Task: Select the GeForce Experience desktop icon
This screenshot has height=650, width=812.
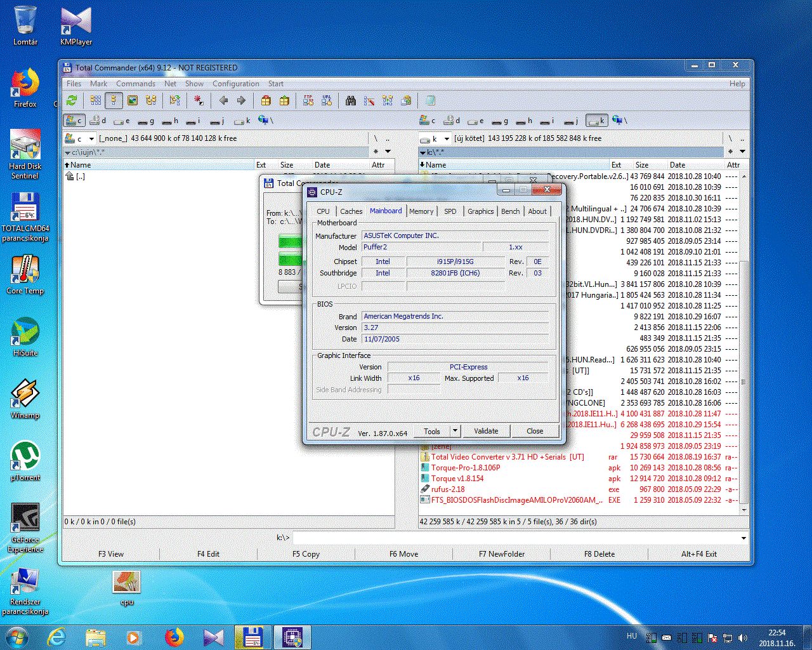Action: 25,528
